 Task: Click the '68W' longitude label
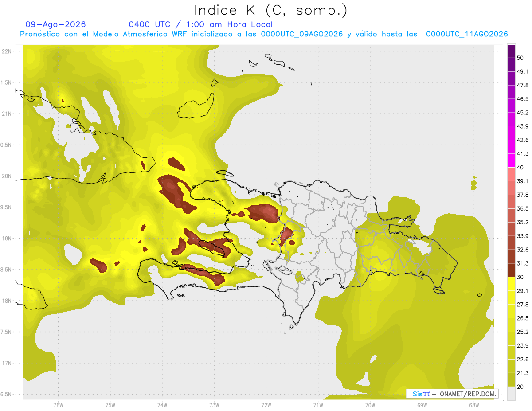pos(474,405)
